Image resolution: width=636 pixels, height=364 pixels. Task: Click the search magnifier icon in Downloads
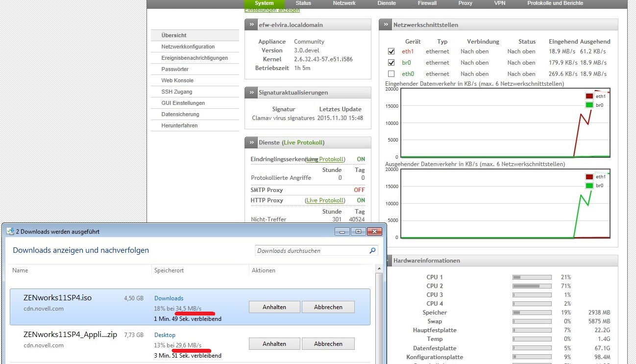pos(373,251)
